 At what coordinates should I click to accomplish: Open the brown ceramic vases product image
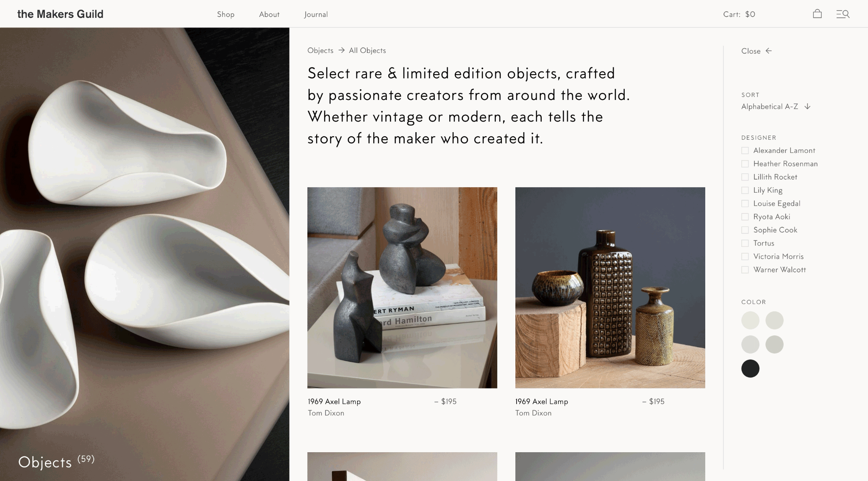(x=610, y=287)
